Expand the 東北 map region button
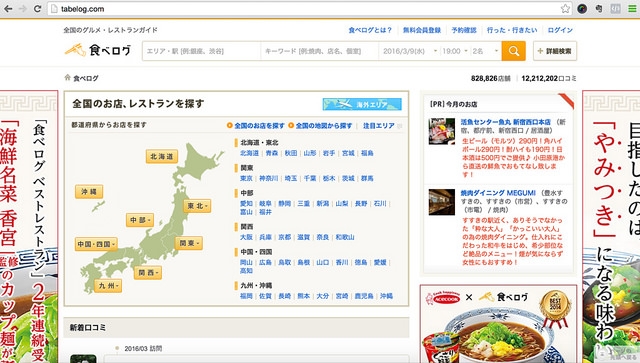 198,206
